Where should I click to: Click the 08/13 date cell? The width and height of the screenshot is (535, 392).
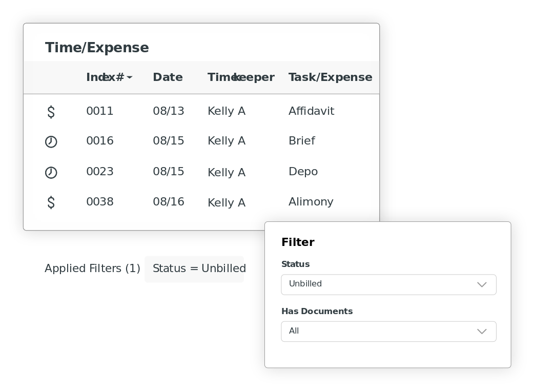(x=168, y=111)
